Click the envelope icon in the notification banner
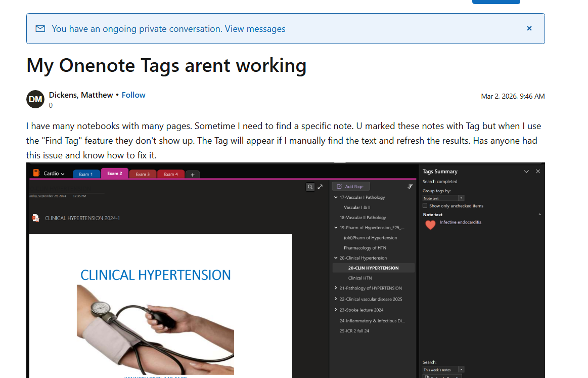 coord(40,29)
